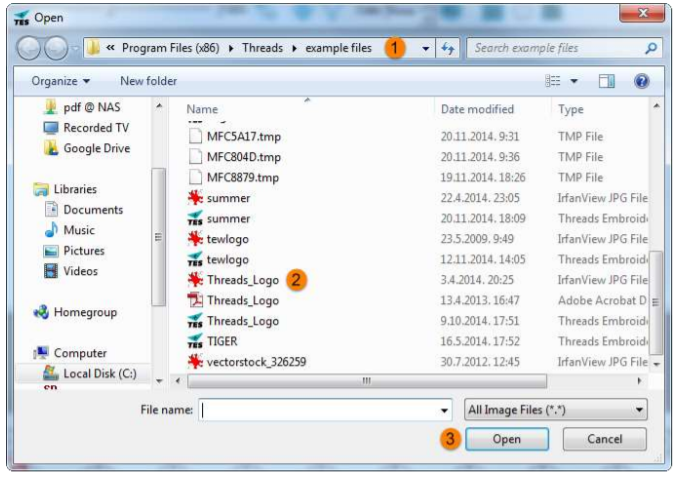Click the MFC5A17.tmp file icon
Screen dimensions: 681x480
pos(195,136)
